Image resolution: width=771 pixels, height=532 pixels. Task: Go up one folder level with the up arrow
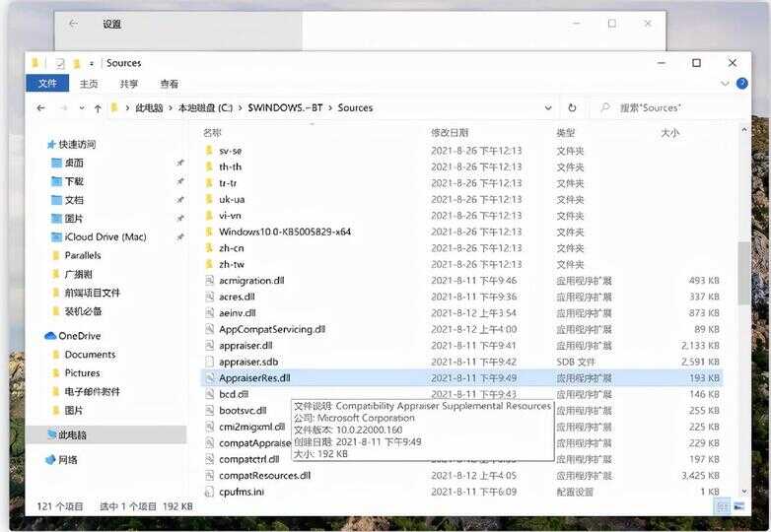click(96, 107)
